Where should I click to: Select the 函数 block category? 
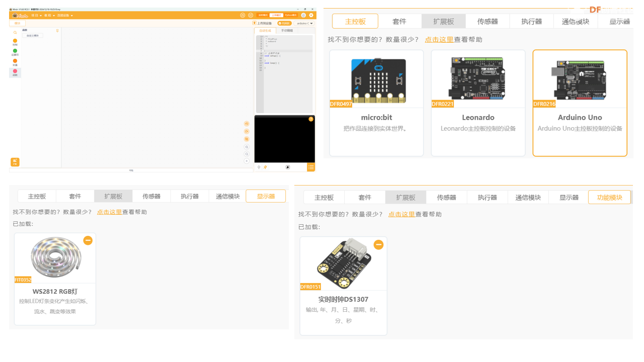[15, 72]
